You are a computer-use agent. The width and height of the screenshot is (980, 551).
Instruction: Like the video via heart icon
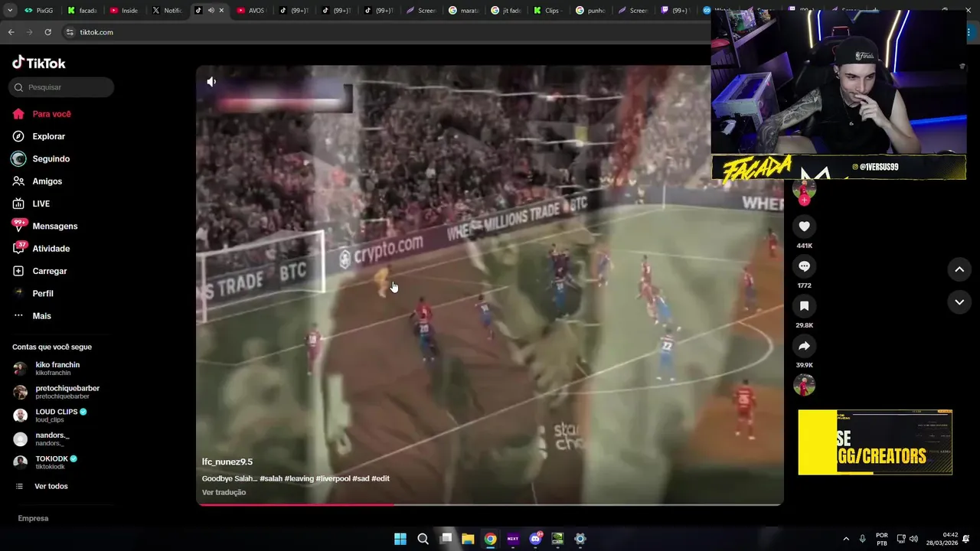(x=804, y=227)
